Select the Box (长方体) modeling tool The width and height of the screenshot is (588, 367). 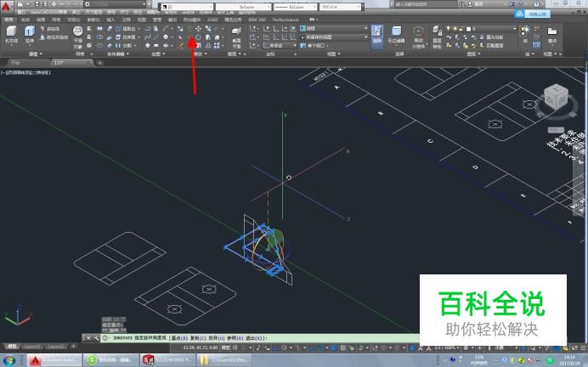tap(11, 35)
